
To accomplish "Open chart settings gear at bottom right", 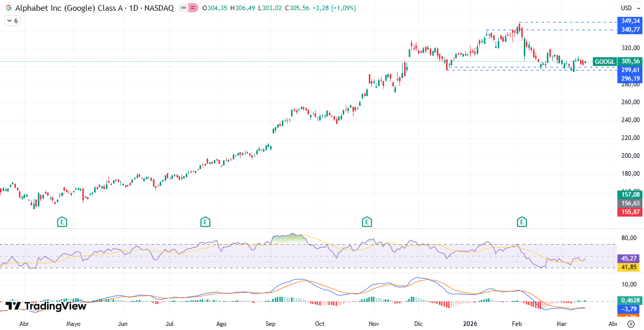I will 631,324.
